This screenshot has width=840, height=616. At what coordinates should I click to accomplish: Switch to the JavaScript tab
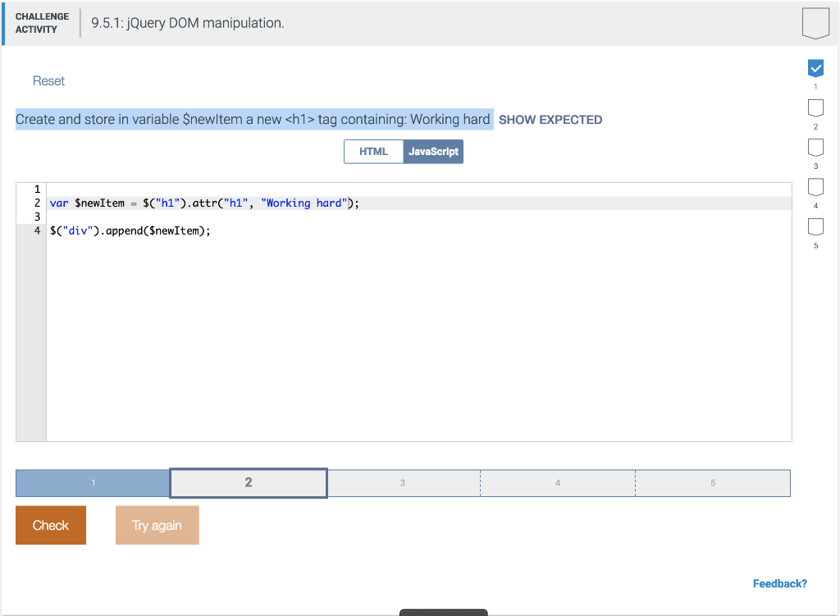pos(433,151)
